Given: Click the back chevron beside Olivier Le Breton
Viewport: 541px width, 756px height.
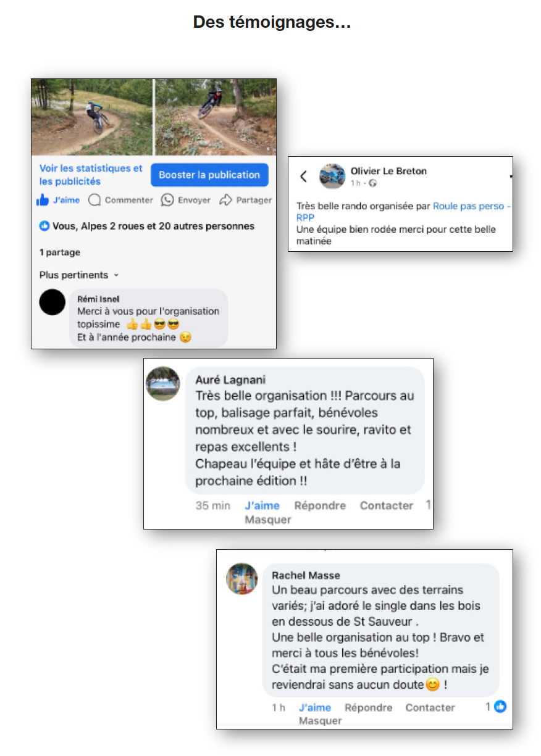Looking at the screenshot, I should point(303,177).
